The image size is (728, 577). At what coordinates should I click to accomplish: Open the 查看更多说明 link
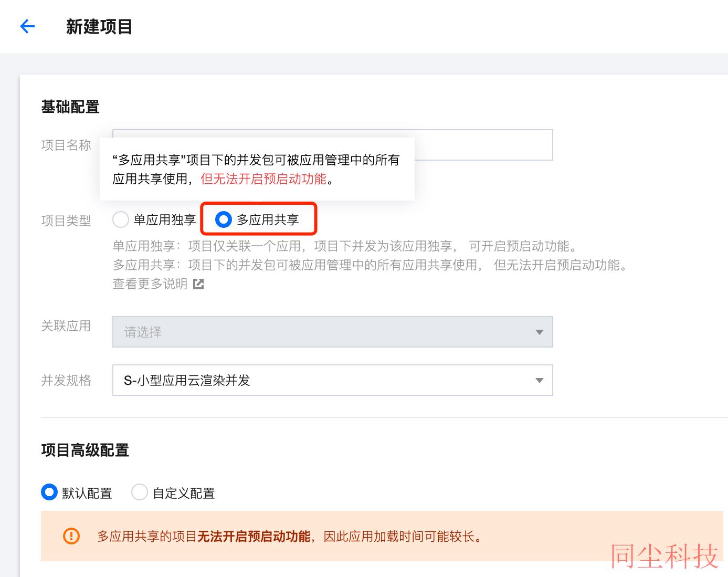point(150,284)
